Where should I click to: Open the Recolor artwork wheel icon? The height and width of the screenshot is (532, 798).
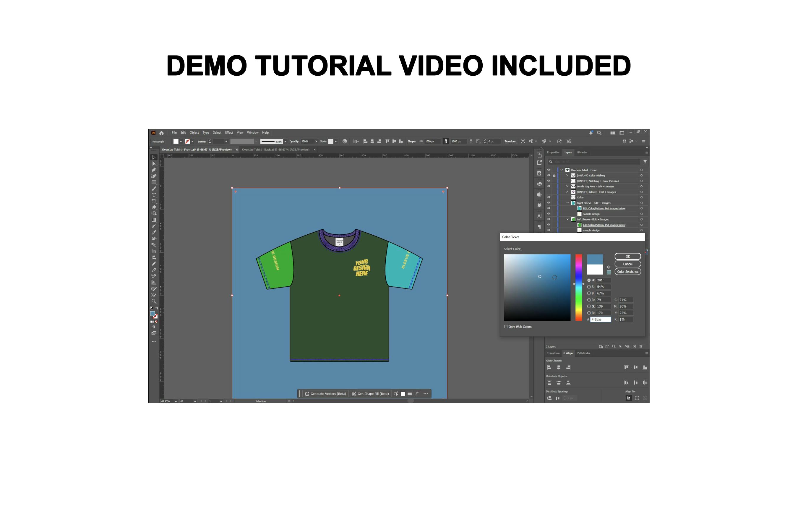tap(345, 141)
